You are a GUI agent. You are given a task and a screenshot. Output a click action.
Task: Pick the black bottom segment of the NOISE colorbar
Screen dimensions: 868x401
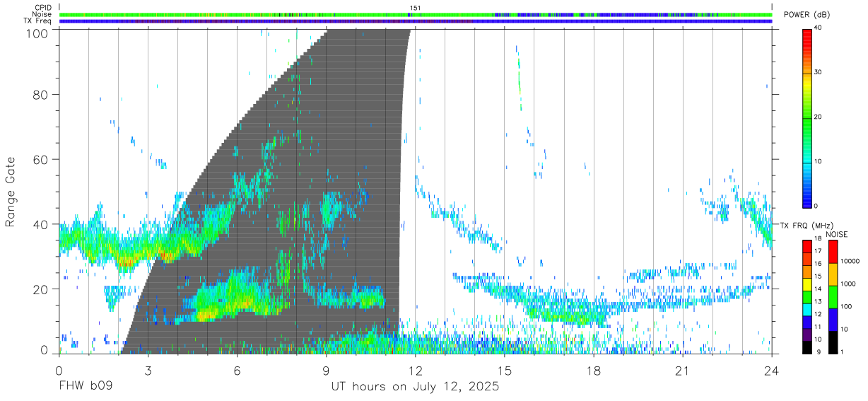[832, 342]
